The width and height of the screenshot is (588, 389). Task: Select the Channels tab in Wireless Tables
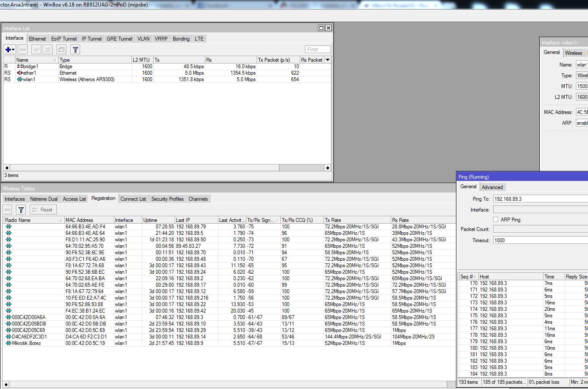[x=198, y=199]
